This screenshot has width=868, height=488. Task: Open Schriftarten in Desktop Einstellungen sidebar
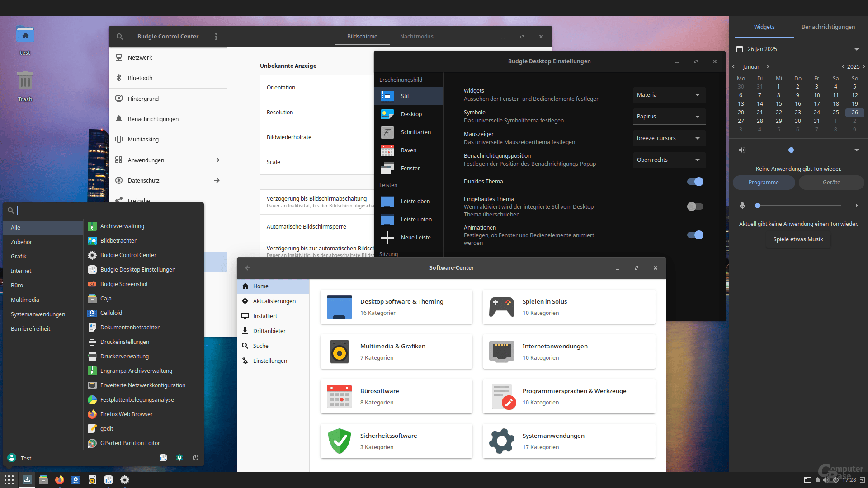tap(409, 132)
